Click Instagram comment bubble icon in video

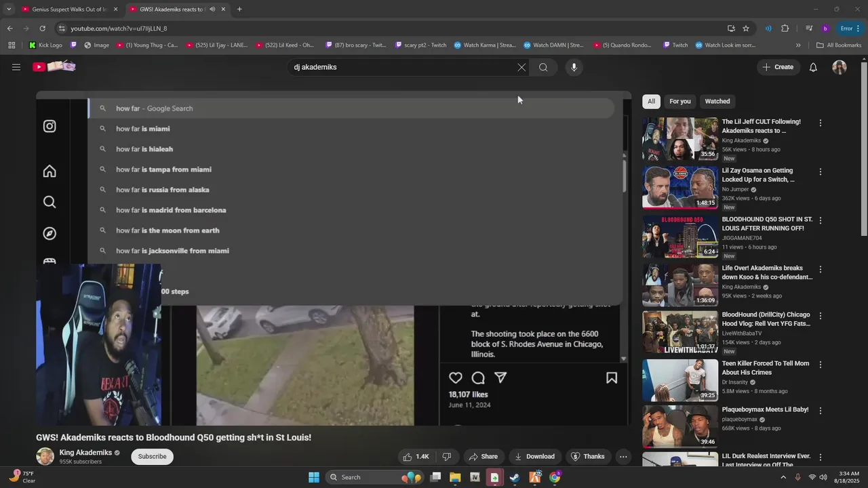click(478, 378)
